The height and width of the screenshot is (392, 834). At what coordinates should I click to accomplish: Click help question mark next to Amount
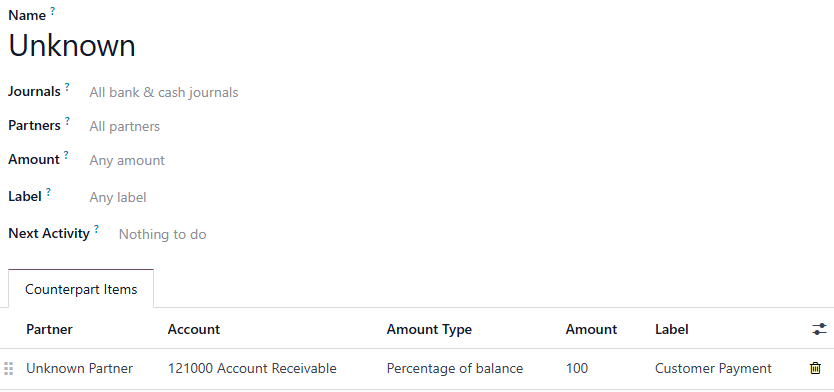pos(66,155)
